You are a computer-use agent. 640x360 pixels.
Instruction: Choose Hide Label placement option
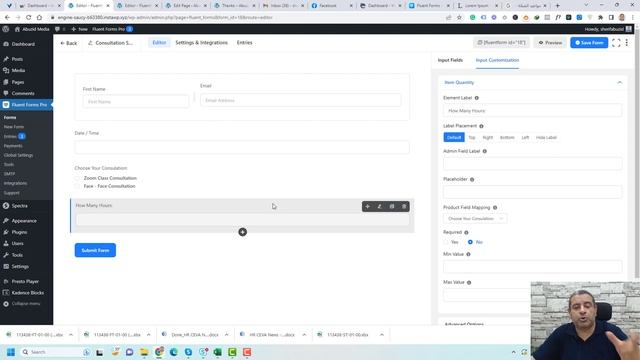tap(546, 138)
